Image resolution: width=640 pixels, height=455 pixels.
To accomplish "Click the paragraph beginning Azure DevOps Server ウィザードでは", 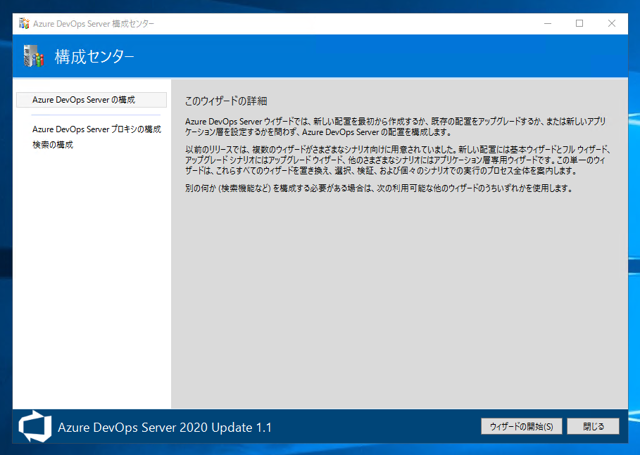I will (x=395, y=127).
